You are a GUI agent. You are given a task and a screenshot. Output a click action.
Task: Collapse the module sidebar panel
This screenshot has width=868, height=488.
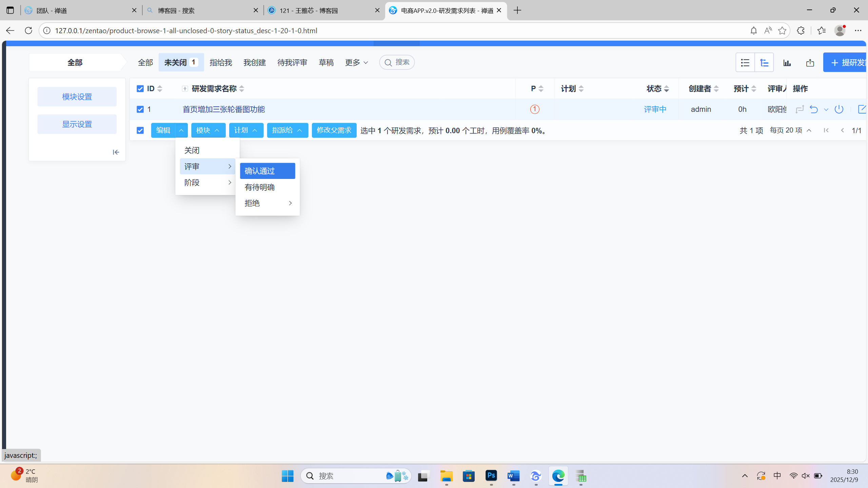click(116, 152)
